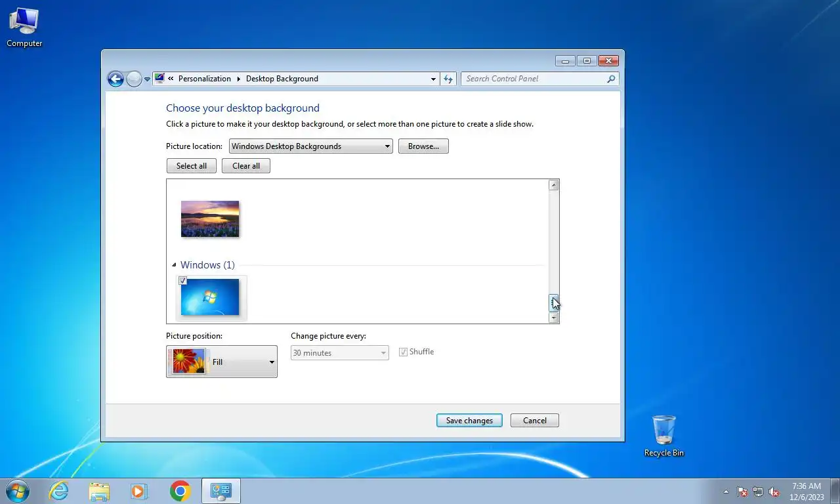Open the muted volume tray icon

tap(774, 492)
